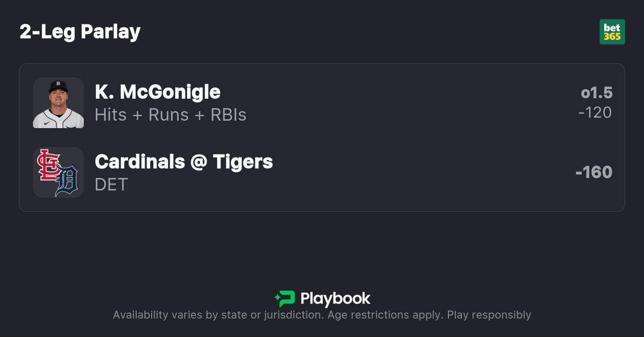Click the "Age restrictions apply" text

[386, 315]
